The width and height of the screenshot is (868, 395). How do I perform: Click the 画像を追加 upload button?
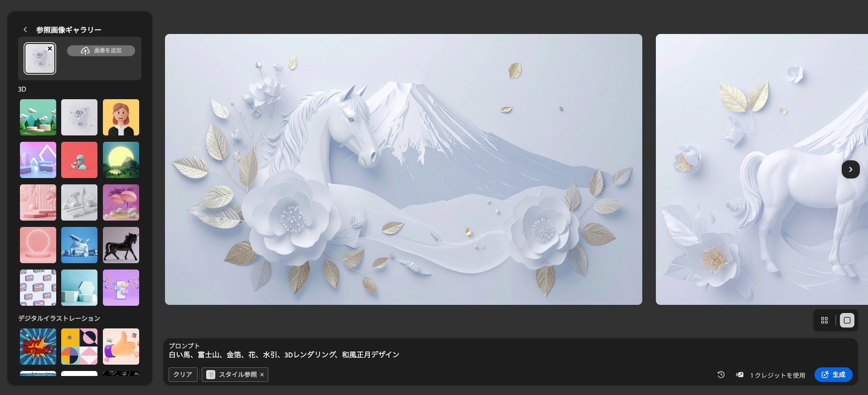[x=101, y=51]
